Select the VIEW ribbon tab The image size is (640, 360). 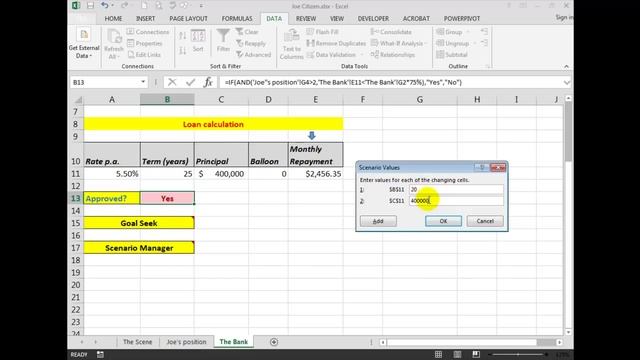[337, 19]
